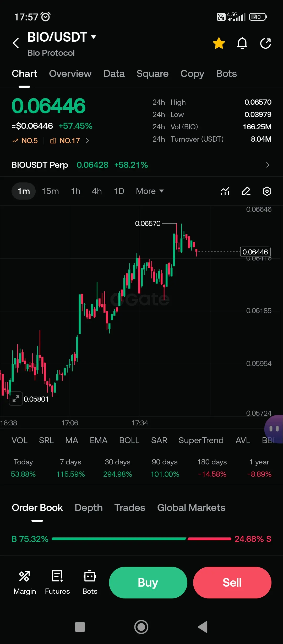
Task: Open the Global Markets tab
Action: click(191, 508)
